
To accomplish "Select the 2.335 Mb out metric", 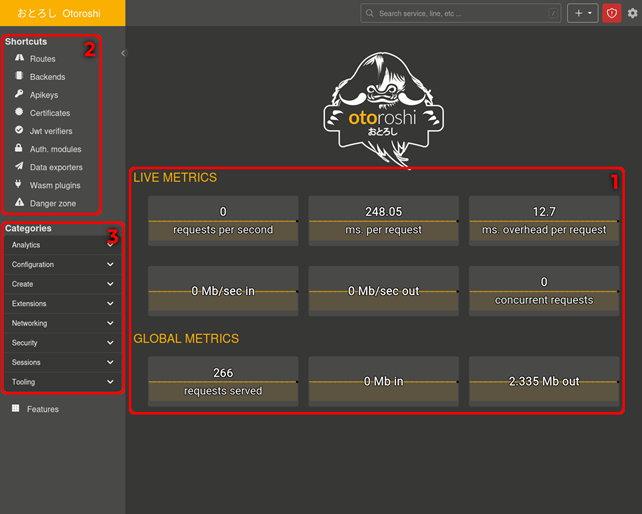I will pyautogui.click(x=544, y=382).
